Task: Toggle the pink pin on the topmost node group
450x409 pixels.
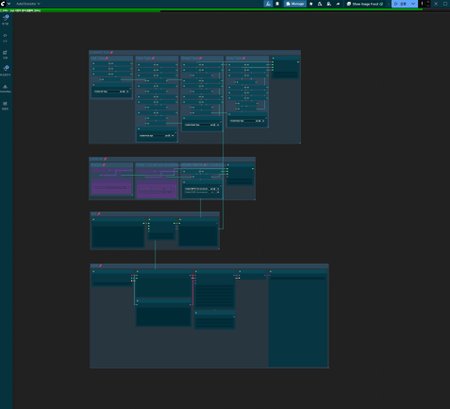Action: 111,52
